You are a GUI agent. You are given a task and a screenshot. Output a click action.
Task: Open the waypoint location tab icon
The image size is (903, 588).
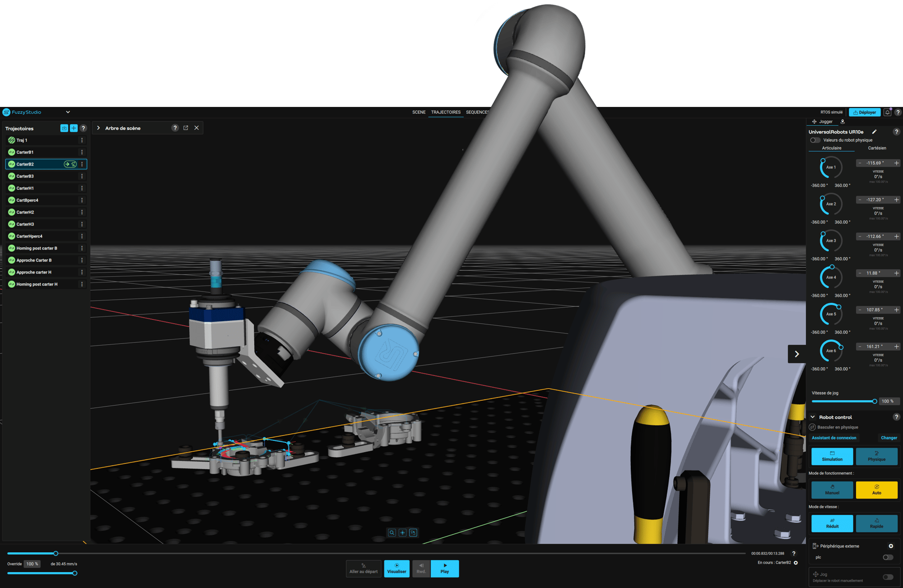pos(842,122)
